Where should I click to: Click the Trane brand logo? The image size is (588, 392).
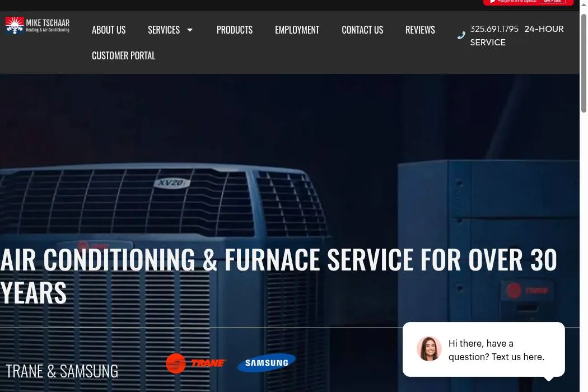coord(195,363)
